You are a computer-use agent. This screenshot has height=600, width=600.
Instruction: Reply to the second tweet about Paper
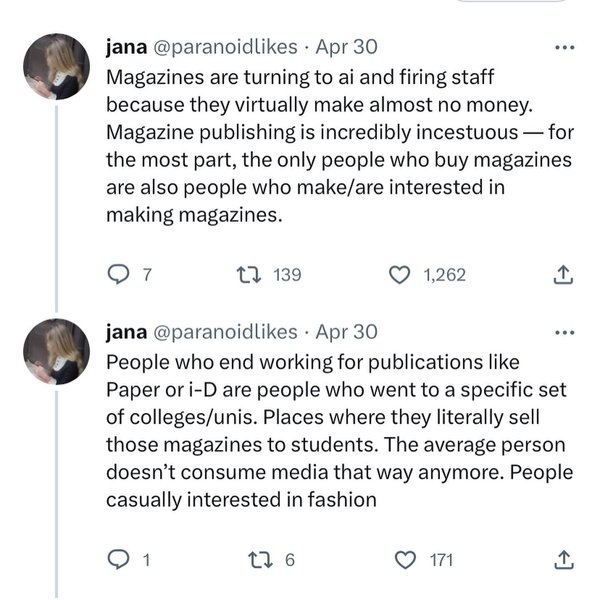click(118, 560)
